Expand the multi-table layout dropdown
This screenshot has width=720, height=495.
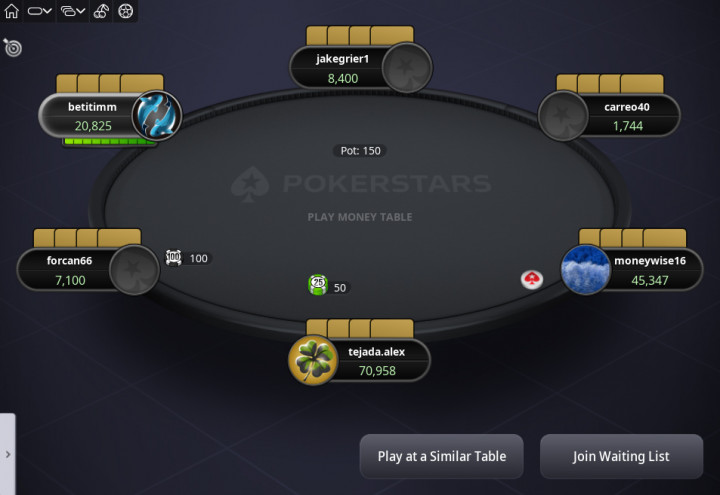[x=73, y=11]
